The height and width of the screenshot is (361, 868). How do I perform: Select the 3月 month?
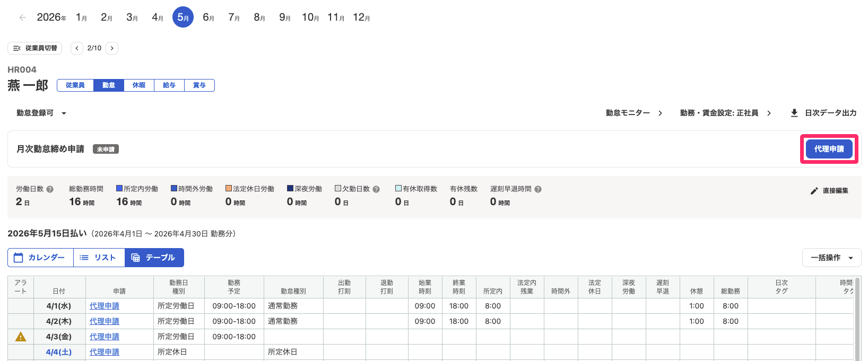tap(132, 17)
